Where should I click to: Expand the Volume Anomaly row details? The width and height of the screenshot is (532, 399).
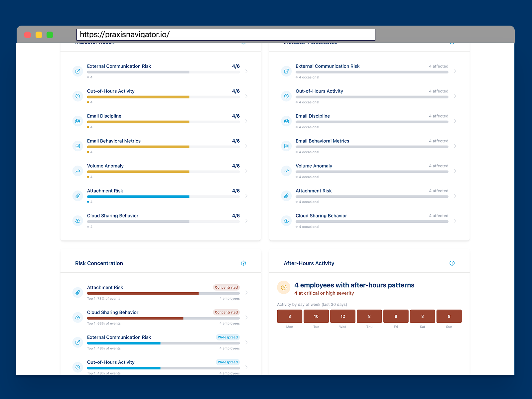pyautogui.click(x=246, y=171)
